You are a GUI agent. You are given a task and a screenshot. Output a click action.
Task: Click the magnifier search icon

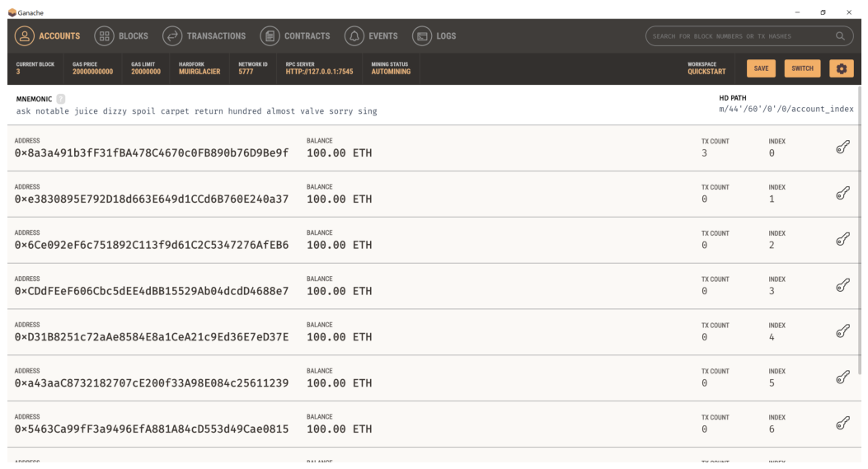840,36
